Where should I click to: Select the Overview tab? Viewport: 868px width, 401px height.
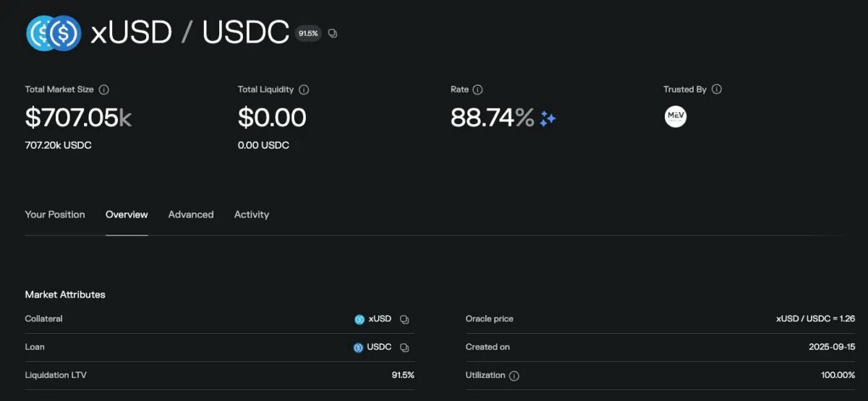click(x=127, y=215)
